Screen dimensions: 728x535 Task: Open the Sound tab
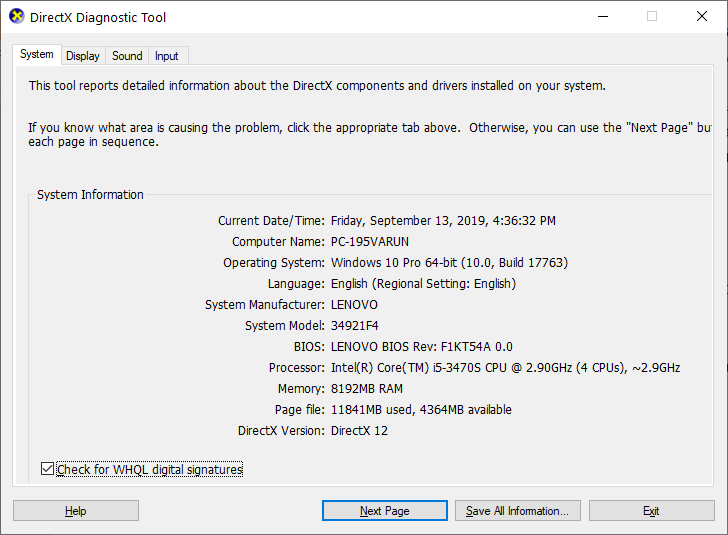tap(127, 56)
